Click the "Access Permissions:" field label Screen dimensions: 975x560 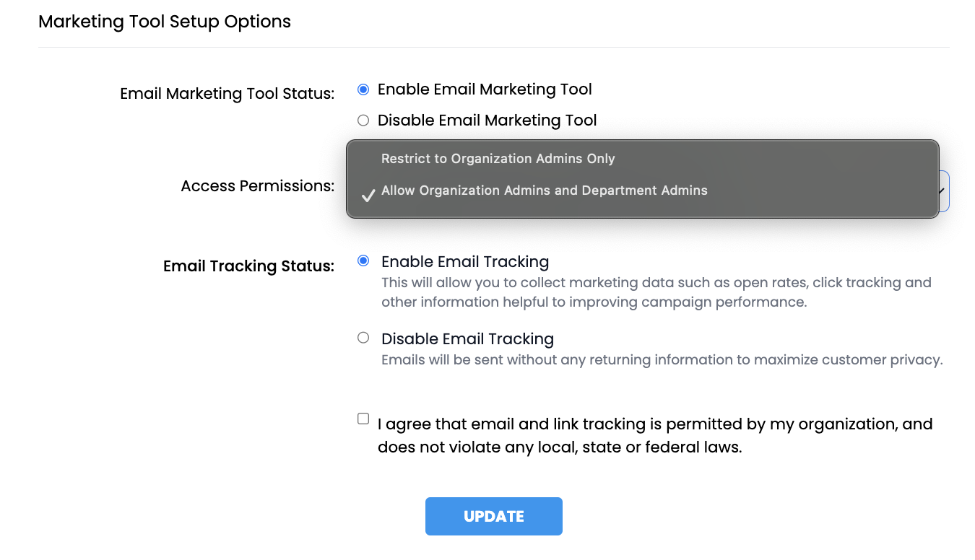(x=257, y=186)
